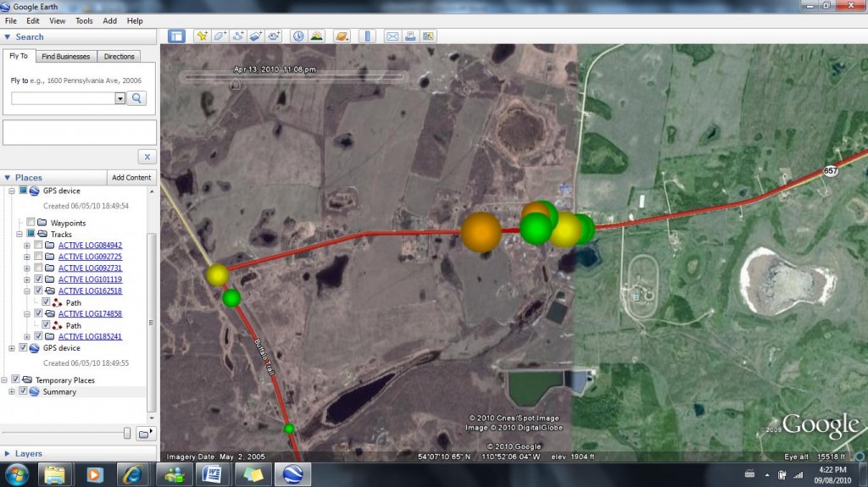Click the search magnifying glass button

click(x=136, y=98)
